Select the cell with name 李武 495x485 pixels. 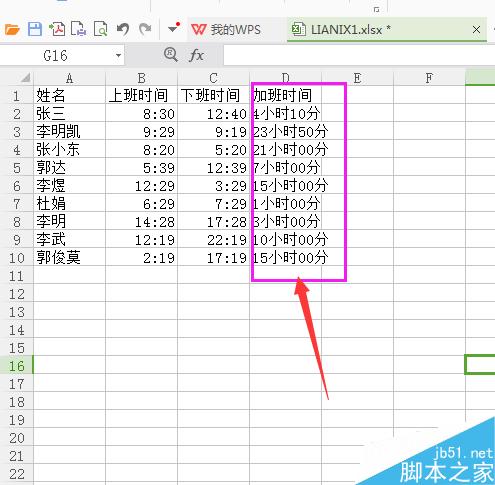[69, 239]
